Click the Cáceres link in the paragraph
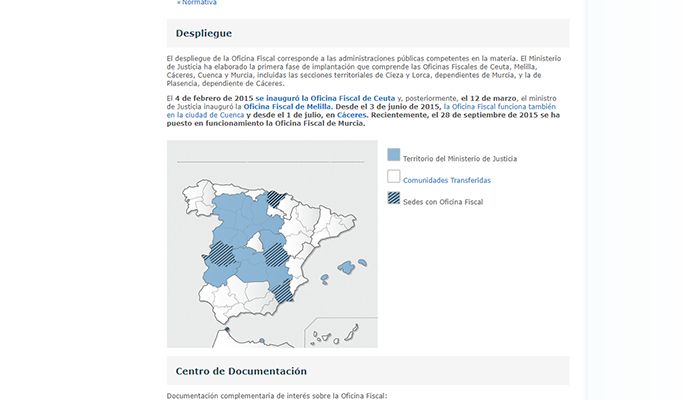The height and width of the screenshot is (400, 700). (x=351, y=115)
